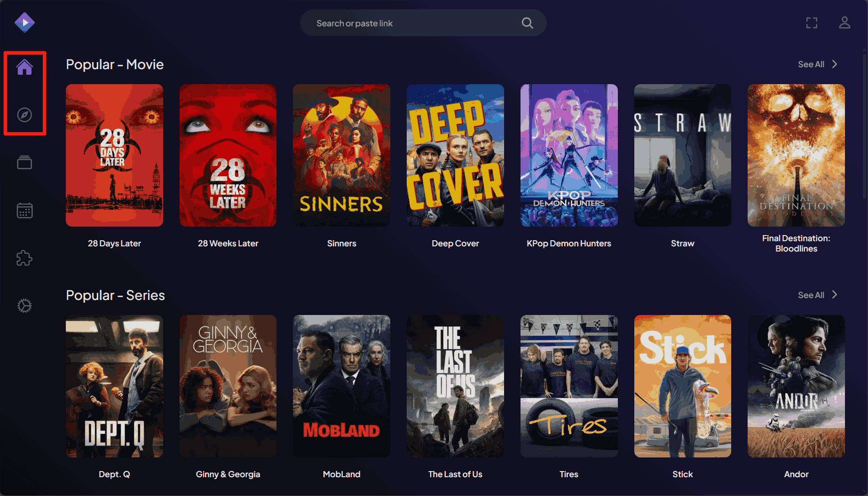Open MobLand series poster
This screenshot has width=868, height=496.
point(341,386)
